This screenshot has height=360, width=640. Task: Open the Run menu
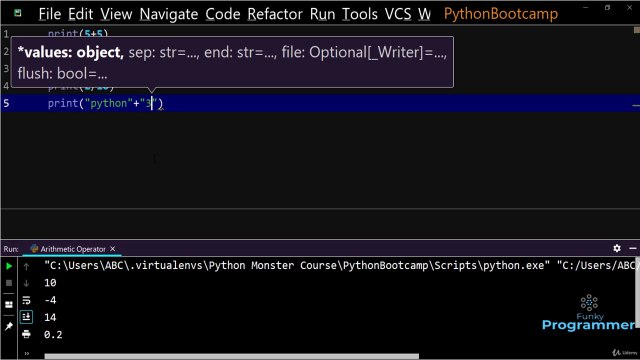(x=322, y=14)
